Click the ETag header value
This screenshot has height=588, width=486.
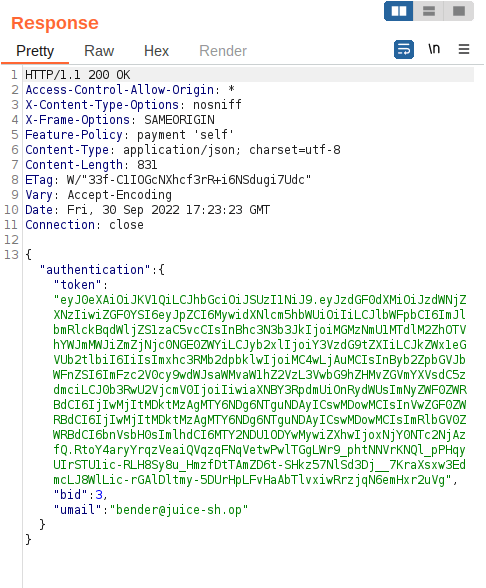click(x=189, y=180)
